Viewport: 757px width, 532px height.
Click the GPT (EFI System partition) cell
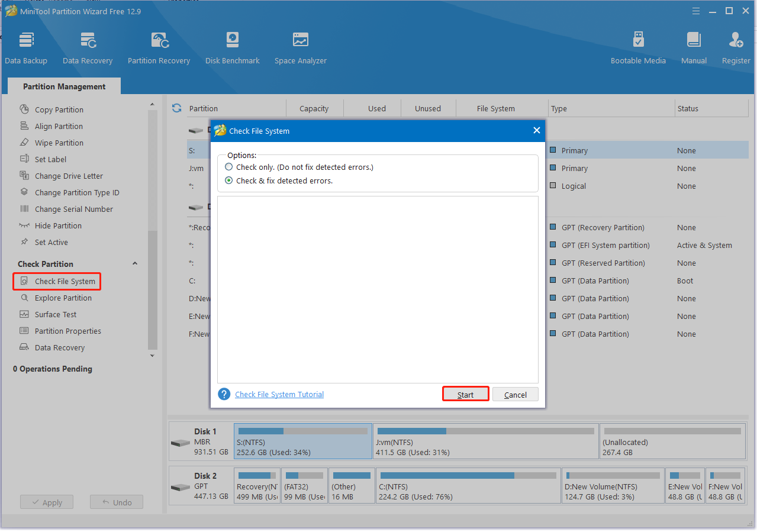click(x=605, y=245)
